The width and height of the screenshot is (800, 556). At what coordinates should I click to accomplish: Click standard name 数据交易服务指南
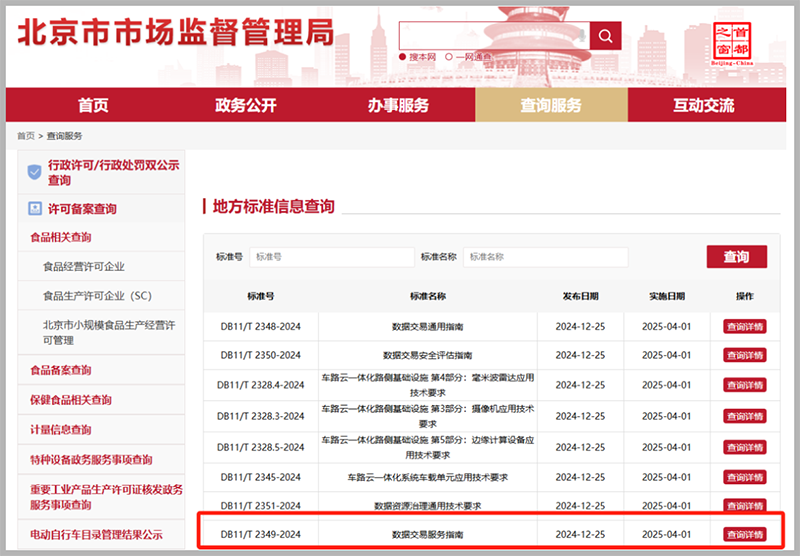[428, 535]
